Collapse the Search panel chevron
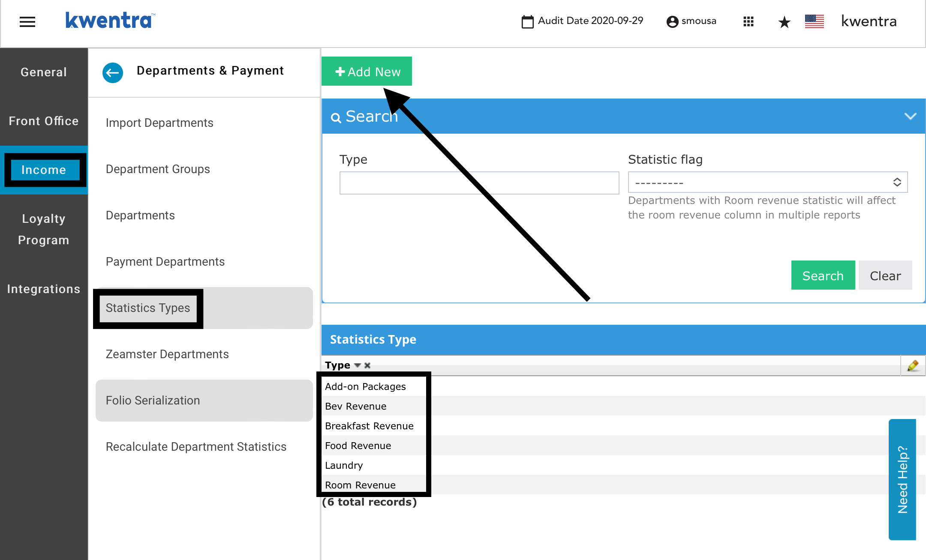Screen dimensions: 926x560 tap(910, 116)
